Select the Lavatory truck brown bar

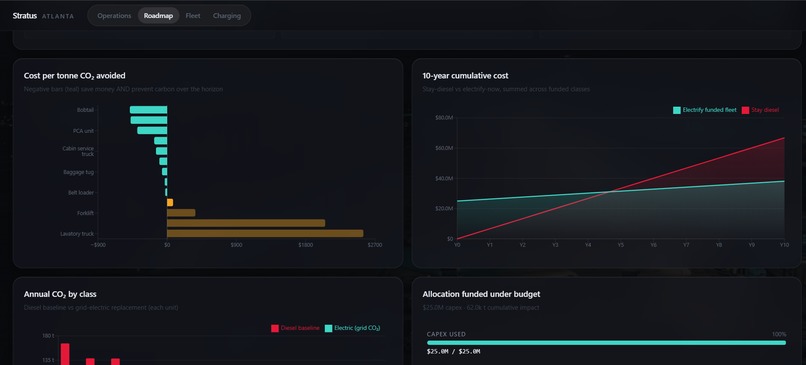click(265, 233)
